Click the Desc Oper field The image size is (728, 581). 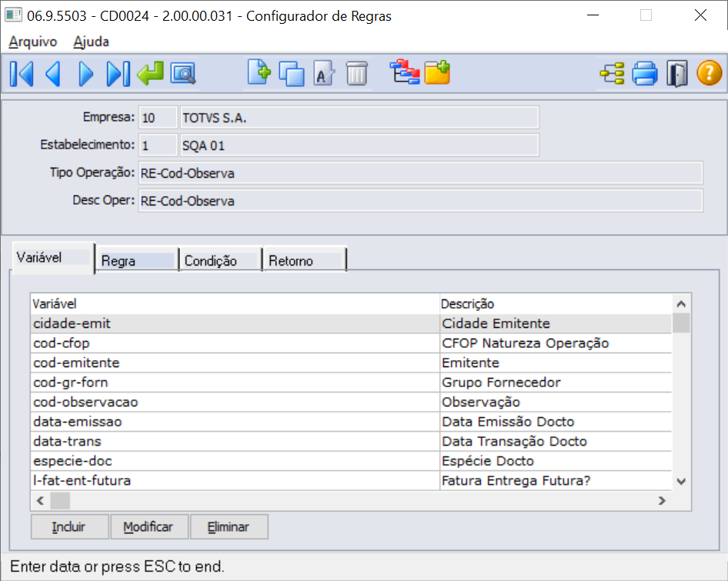(420, 201)
